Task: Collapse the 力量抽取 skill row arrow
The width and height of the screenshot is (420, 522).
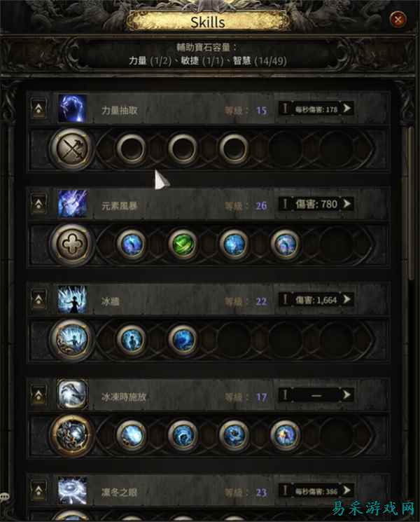Action: tap(38, 109)
